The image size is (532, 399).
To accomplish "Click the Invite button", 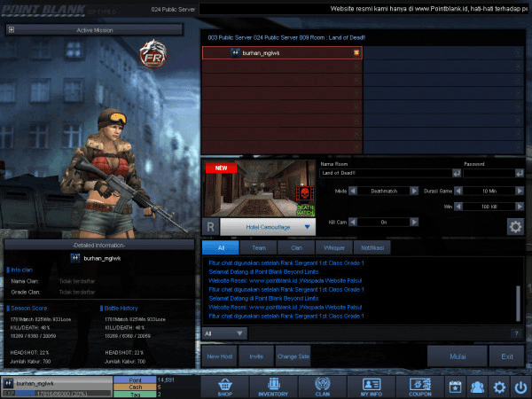I will (256, 356).
